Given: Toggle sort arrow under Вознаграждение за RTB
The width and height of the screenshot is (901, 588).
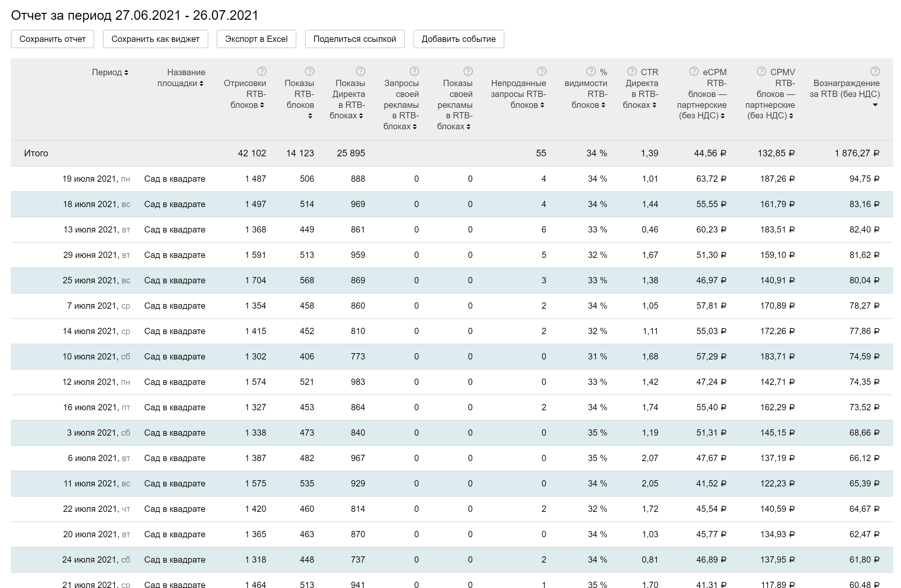Looking at the screenshot, I should point(875,105).
